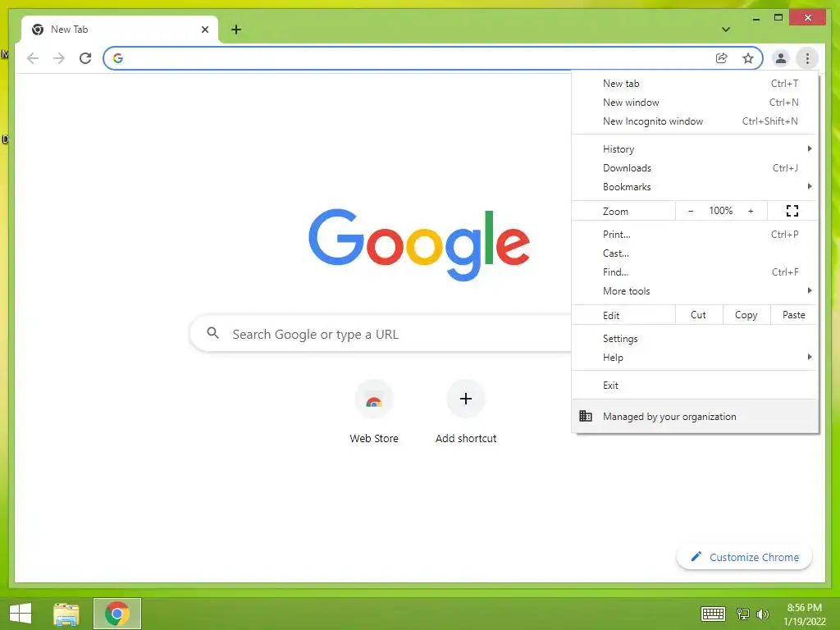Open Windows Start button
The width and height of the screenshot is (840, 630).
pos(21,614)
